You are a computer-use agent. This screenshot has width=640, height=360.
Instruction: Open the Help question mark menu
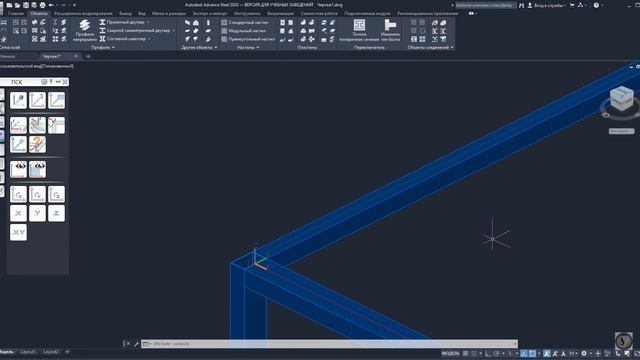596,5
